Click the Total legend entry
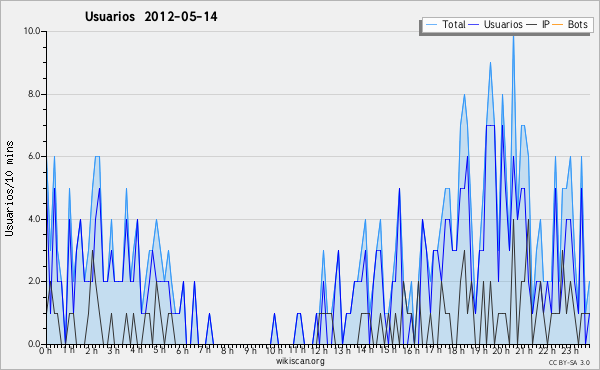 coord(445,25)
